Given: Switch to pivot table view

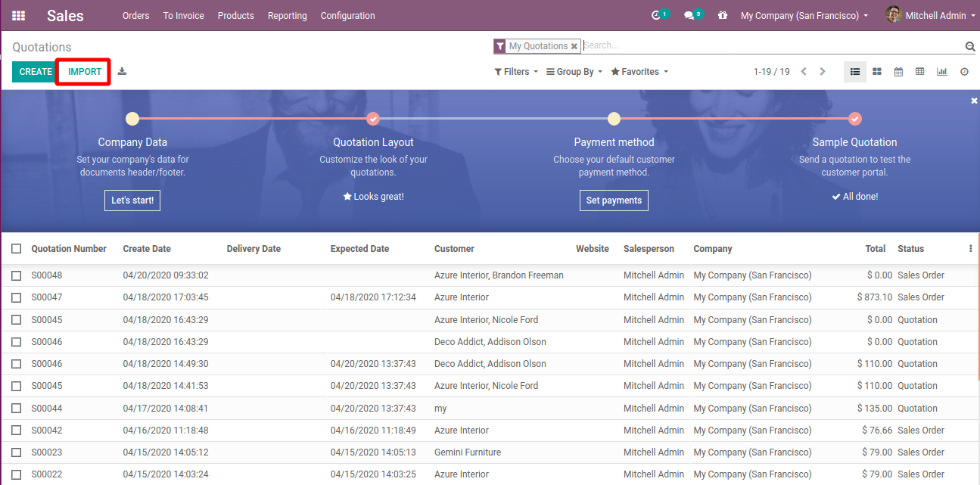Looking at the screenshot, I should tap(919, 72).
